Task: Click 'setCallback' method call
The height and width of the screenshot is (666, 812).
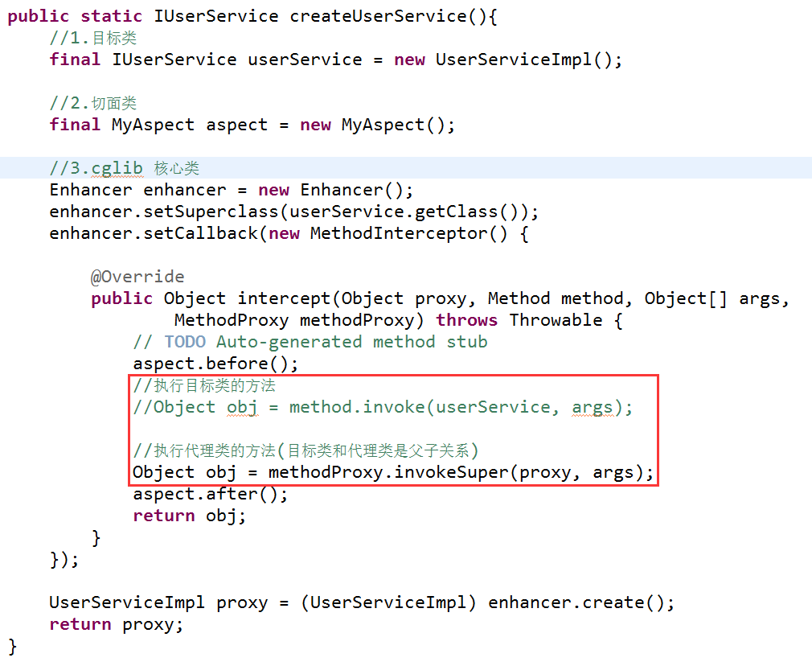Action: [200, 234]
